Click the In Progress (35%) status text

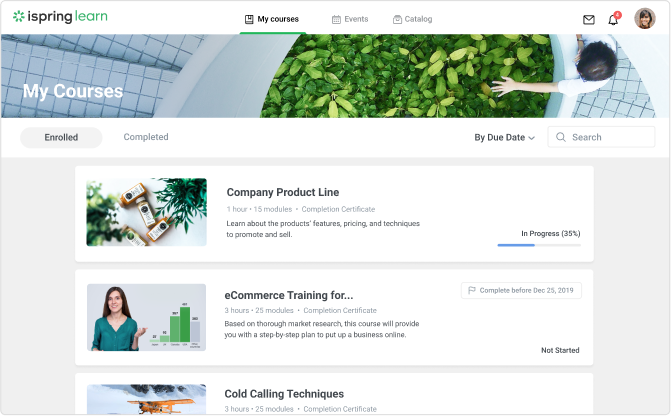(x=551, y=233)
